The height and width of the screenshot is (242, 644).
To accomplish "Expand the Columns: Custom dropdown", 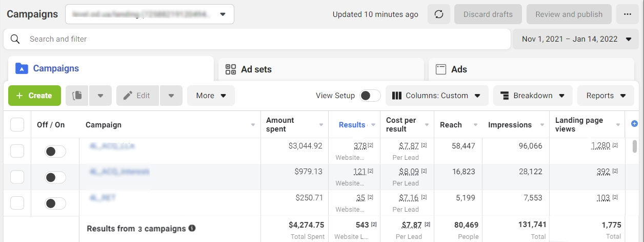I will coord(436,96).
